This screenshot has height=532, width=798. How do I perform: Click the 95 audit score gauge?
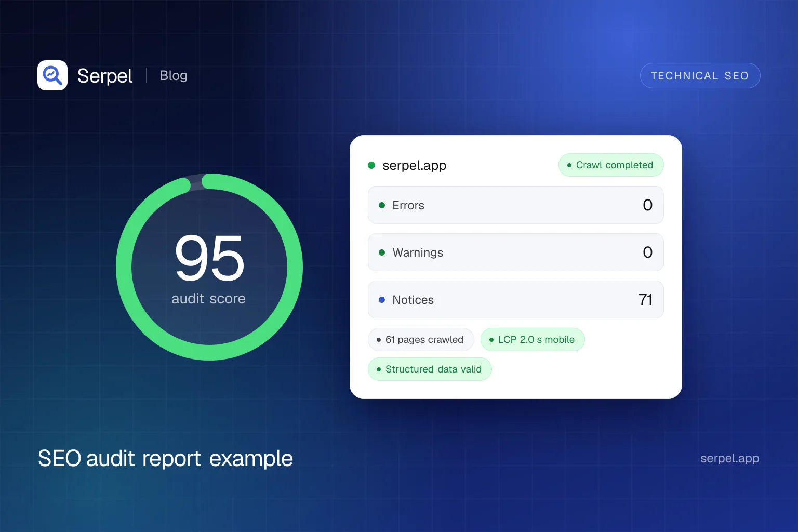point(209,267)
